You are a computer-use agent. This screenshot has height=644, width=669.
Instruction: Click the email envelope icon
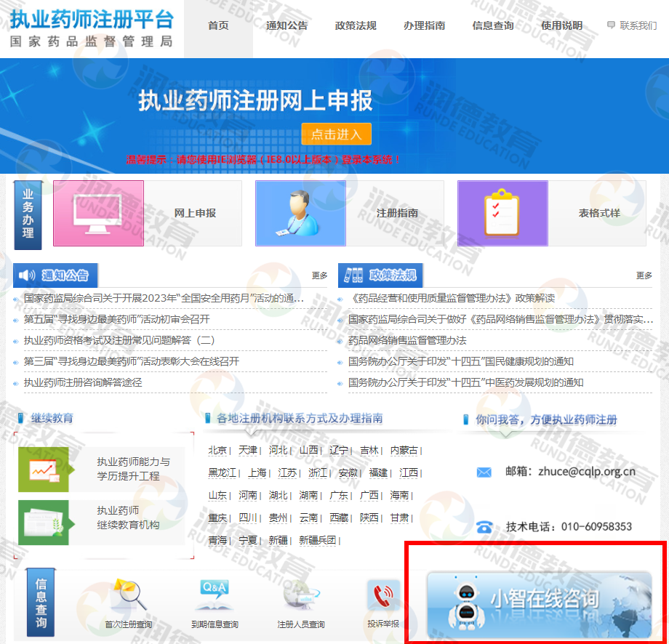tap(484, 472)
